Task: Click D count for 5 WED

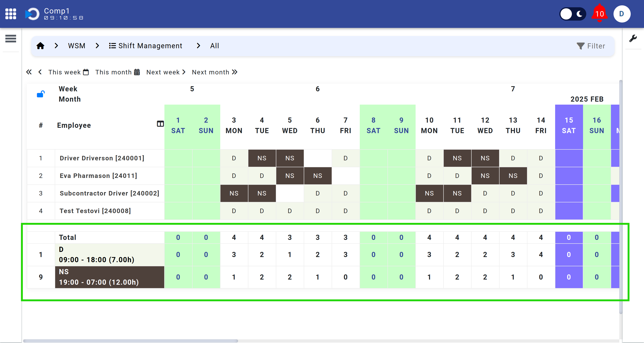Action: pyautogui.click(x=290, y=255)
